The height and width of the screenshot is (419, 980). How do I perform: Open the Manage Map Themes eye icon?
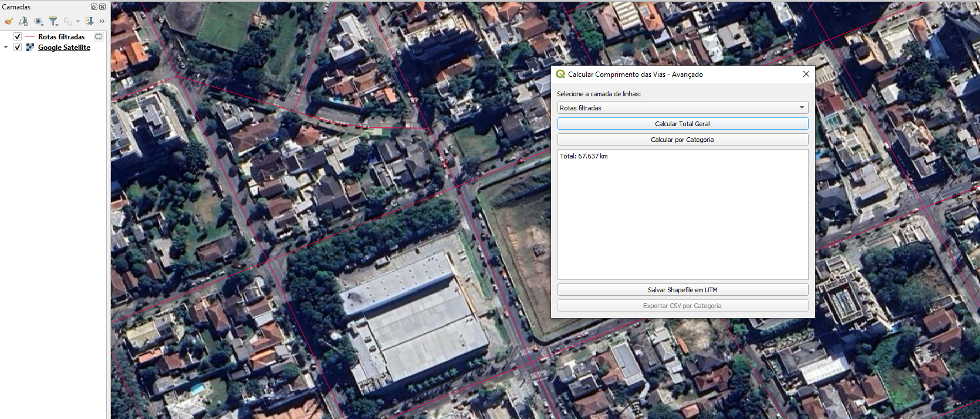[x=39, y=21]
